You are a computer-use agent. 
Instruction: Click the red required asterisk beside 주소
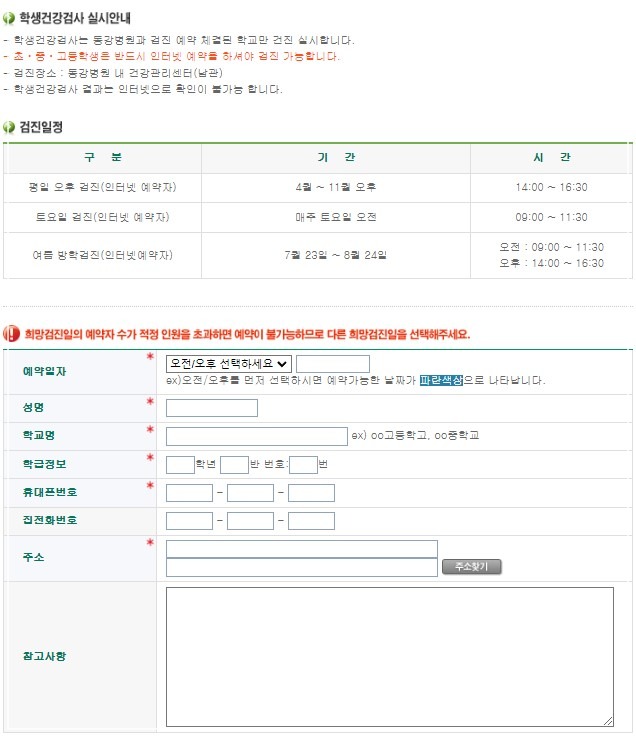coord(150,542)
